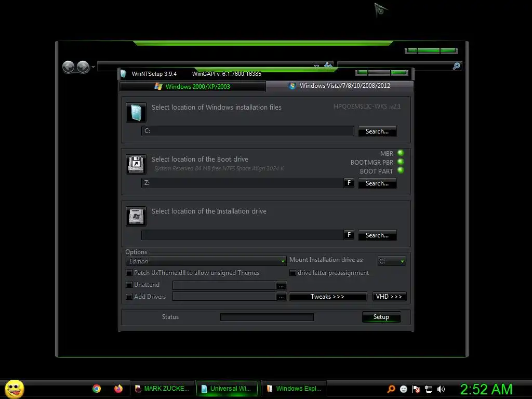The width and height of the screenshot is (532, 399).
Task: Click the volume speaker tray icon
Action: tap(441, 389)
